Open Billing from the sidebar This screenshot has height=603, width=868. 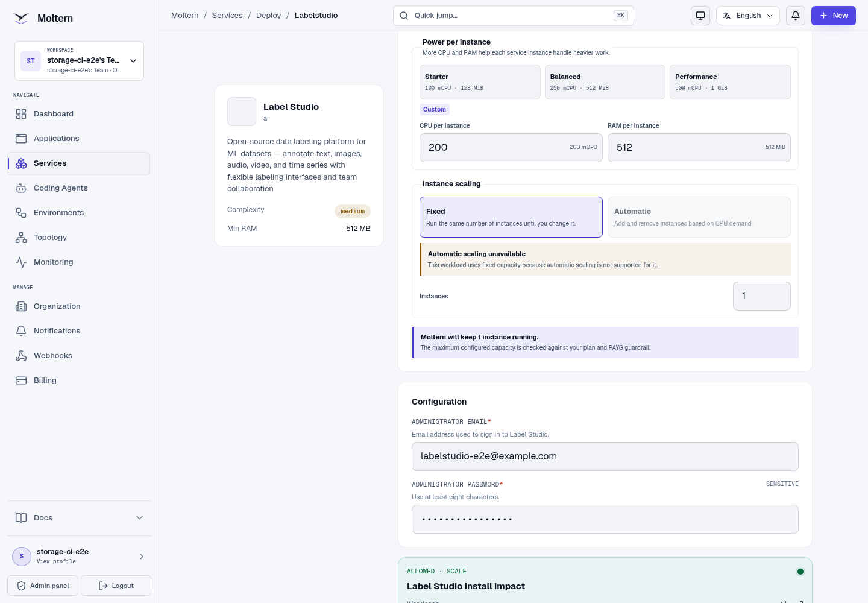coord(78,380)
